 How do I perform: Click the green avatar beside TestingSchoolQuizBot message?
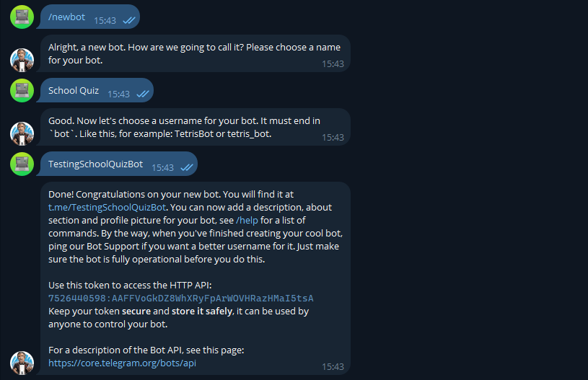pos(22,164)
